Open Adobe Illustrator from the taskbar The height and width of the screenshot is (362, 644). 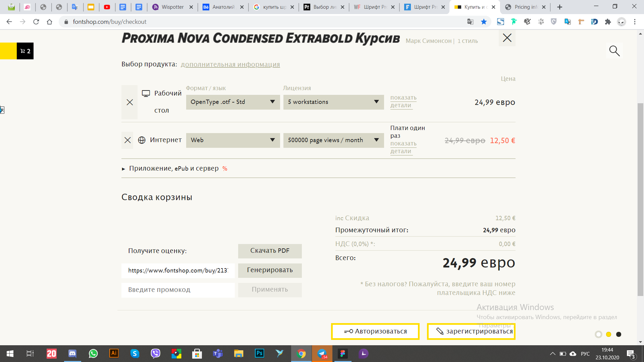114,354
